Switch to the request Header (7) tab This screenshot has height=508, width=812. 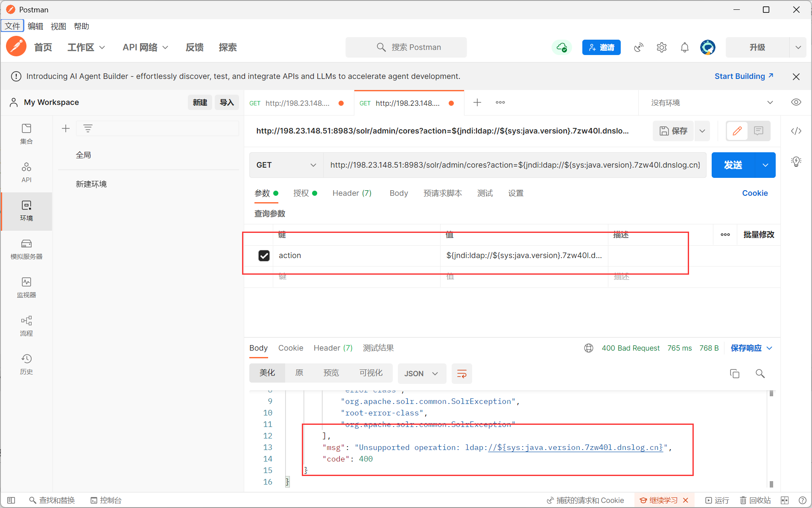click(352, 193)
